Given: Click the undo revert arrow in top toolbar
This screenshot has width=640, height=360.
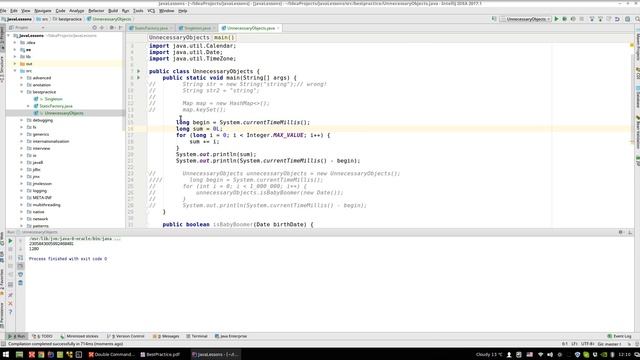Looking at the screenshot, I should 617,19.
